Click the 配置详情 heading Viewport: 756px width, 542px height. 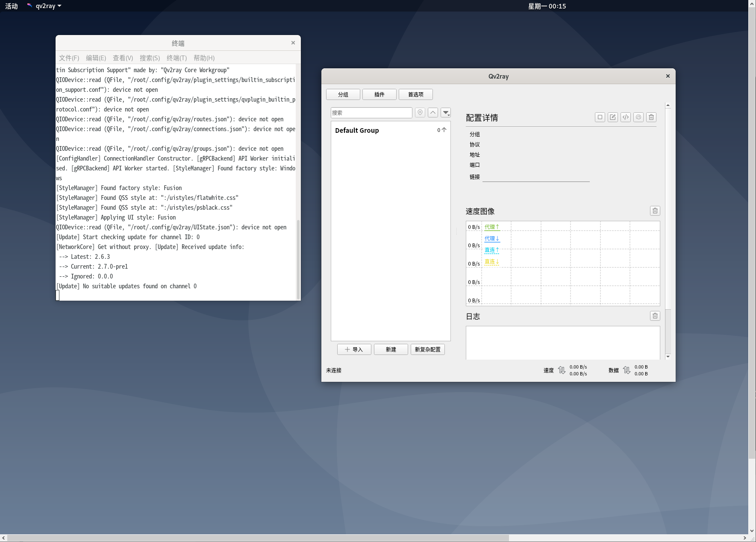tap(482, 117)
